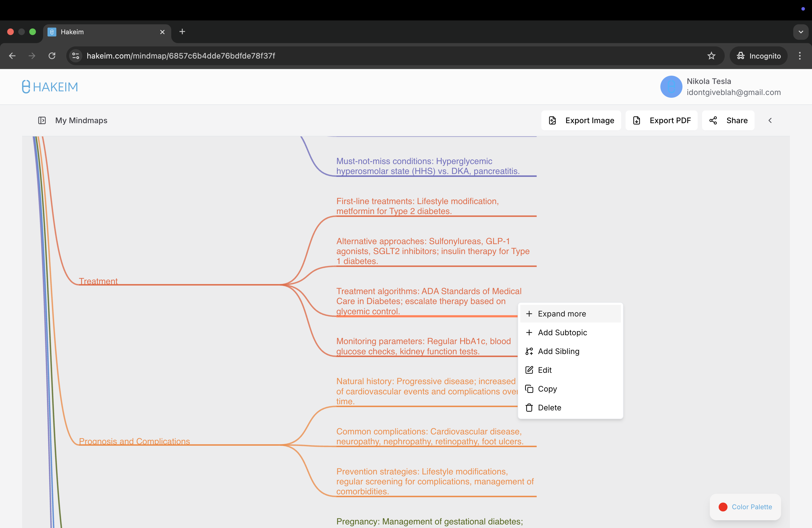Open My Mindmaps list
The height and width of the screenshot is (528, 812).
[81, 120]
